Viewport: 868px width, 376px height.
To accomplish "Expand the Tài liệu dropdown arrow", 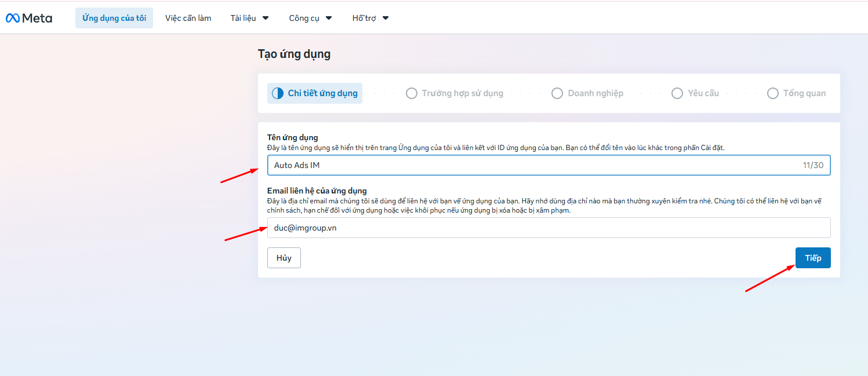I will [266, 18].
